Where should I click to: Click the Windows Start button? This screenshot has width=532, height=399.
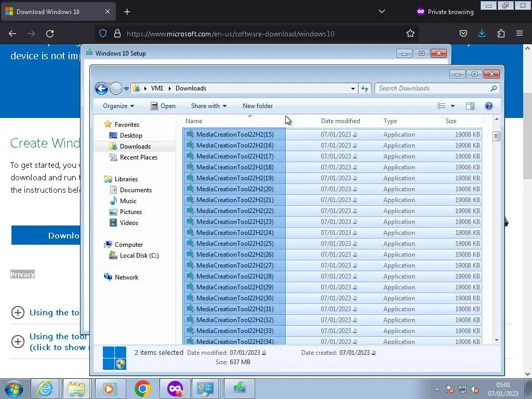click(14, 389)
